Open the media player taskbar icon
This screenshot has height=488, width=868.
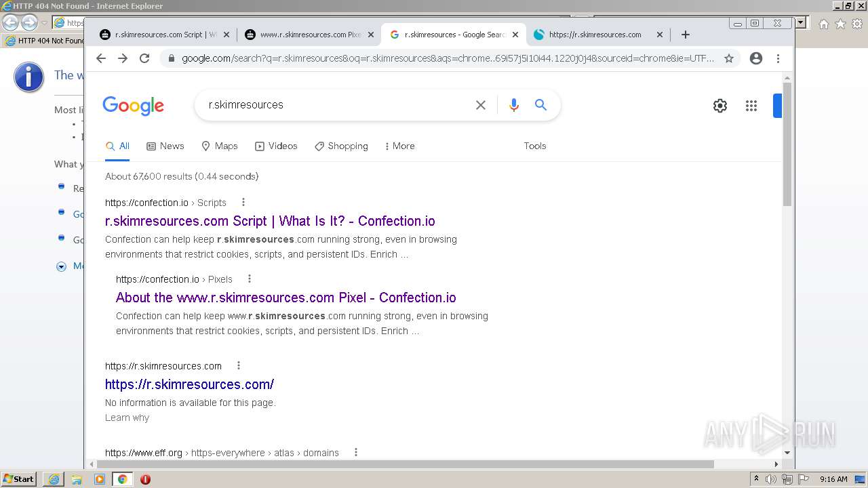[x=100, y=479]
